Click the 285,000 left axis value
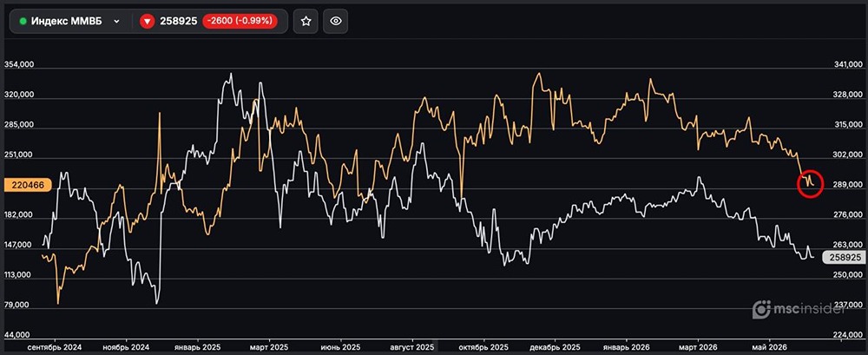This screenshot has width=868, height=355. click(x=19, y=125)
